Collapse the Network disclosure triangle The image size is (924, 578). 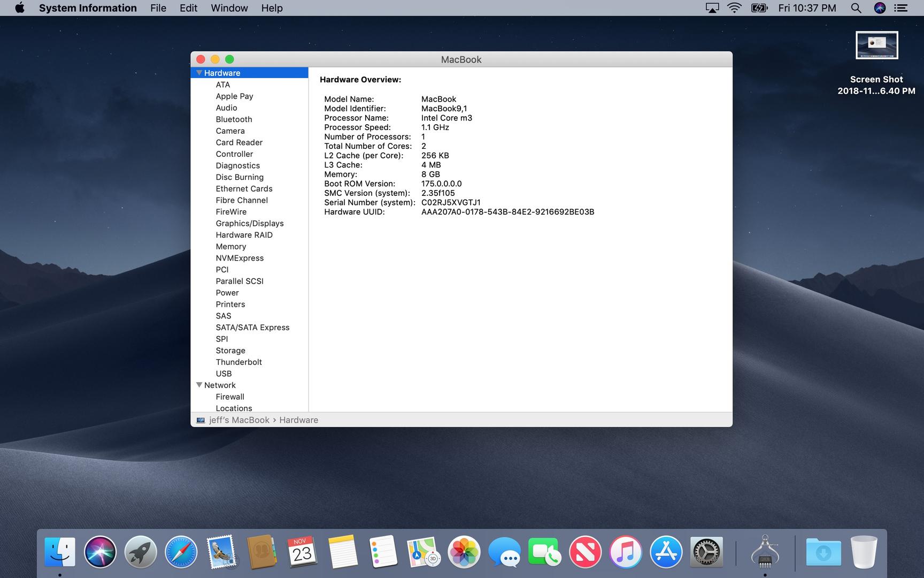pyautogui.click(x=199, y=385)
